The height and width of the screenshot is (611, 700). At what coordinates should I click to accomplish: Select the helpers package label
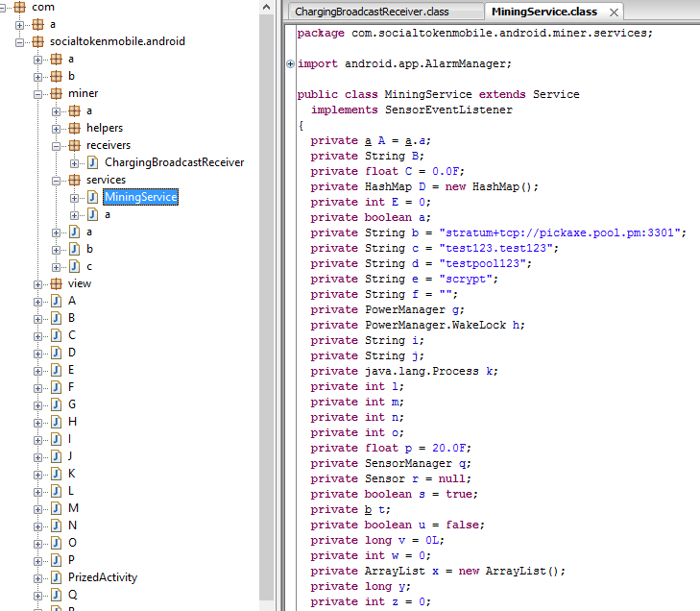click(105, 128)
